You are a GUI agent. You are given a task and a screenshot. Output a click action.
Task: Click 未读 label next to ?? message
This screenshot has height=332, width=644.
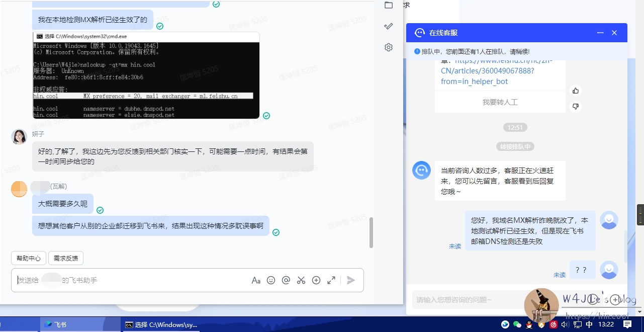tap(560, 275)
